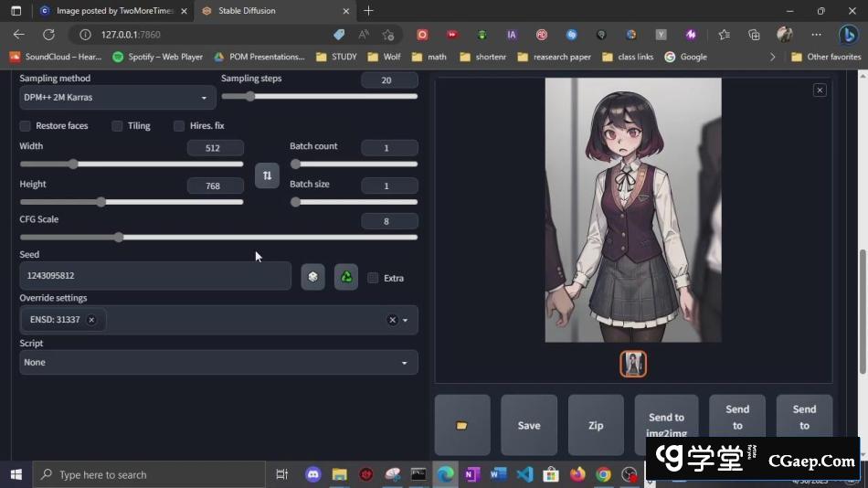Click the Save button
868x488 pixels.
pyautogui.click(x=529, y=425)
